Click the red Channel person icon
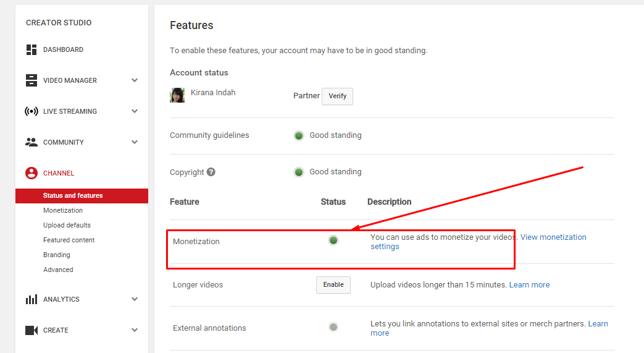The image size is (644, 353). [31, 173]
